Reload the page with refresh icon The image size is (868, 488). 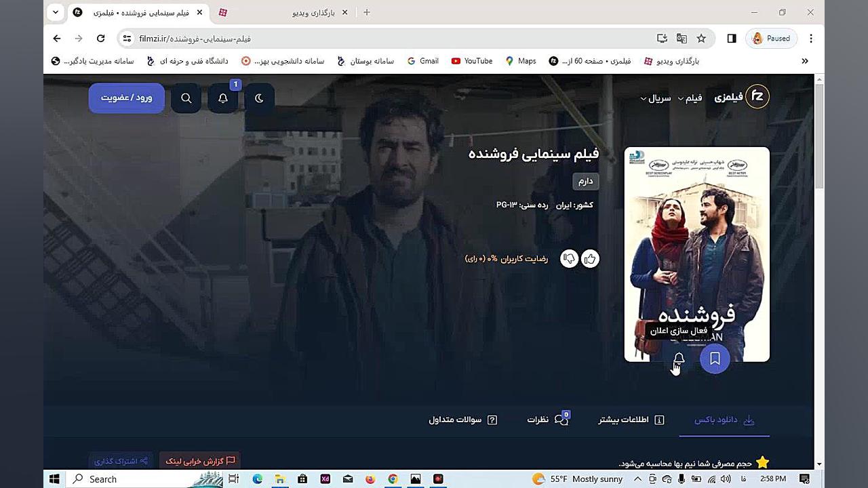(100, 39)
